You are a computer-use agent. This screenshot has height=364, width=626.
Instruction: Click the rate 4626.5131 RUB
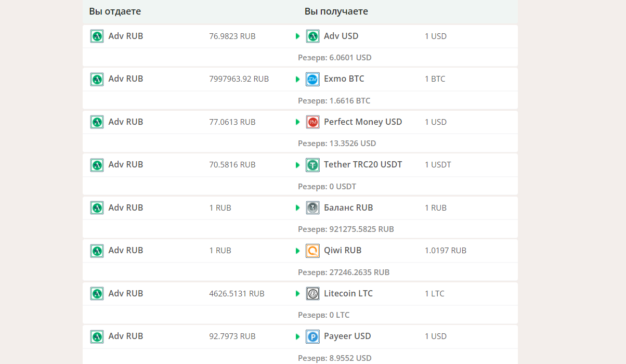coord(237,294)
